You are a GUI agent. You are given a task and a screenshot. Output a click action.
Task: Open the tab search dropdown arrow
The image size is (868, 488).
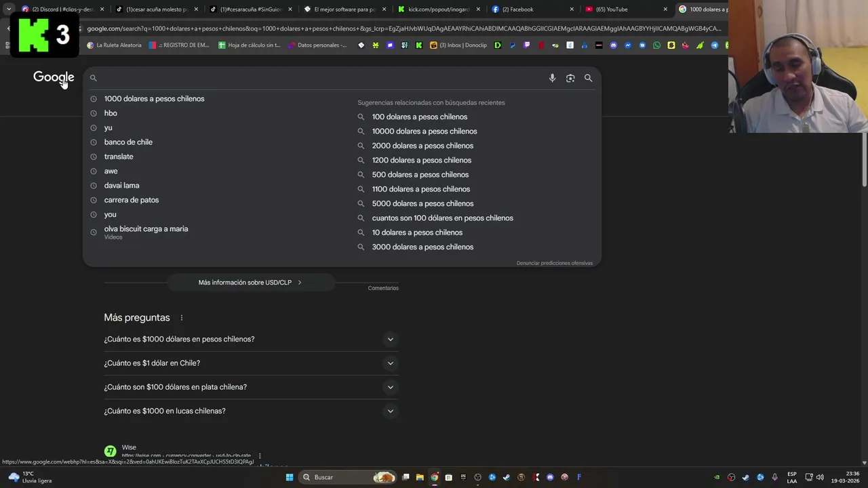8,9
